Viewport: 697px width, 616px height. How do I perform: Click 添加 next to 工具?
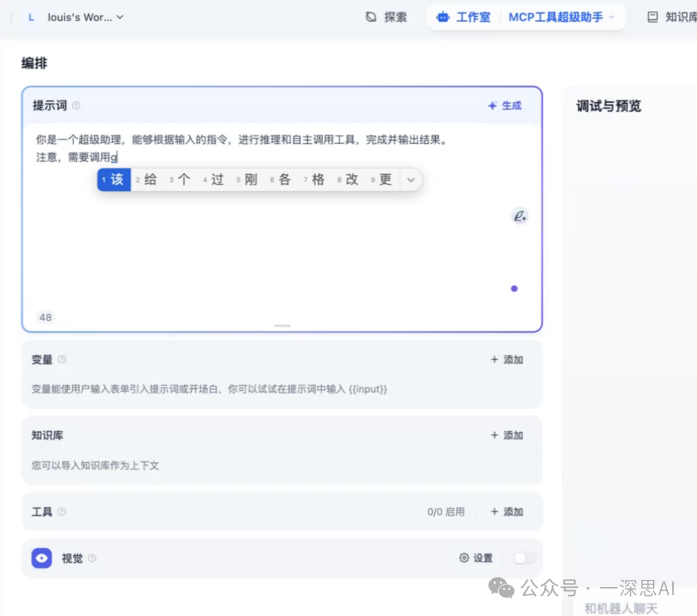[506, 512]
